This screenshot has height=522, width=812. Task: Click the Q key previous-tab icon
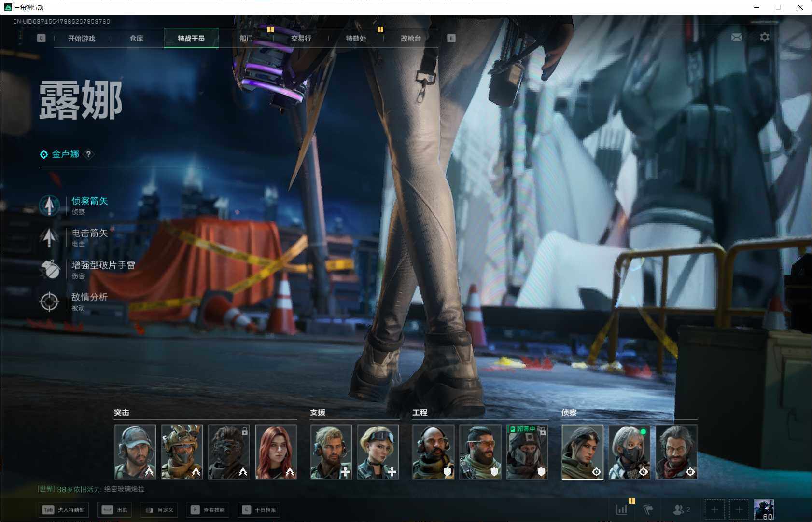click(41, 38)
